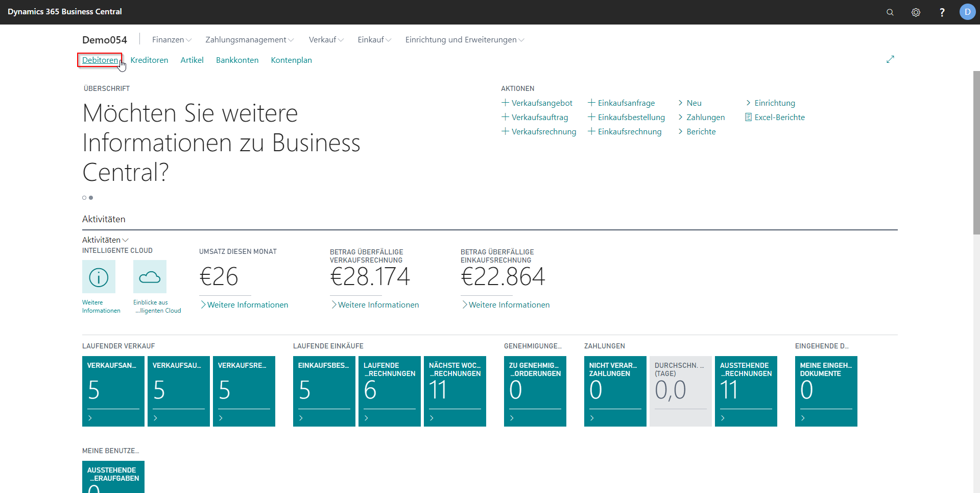
Task: Click the intelligent cloud tile icon
Action: coord(150,277)
